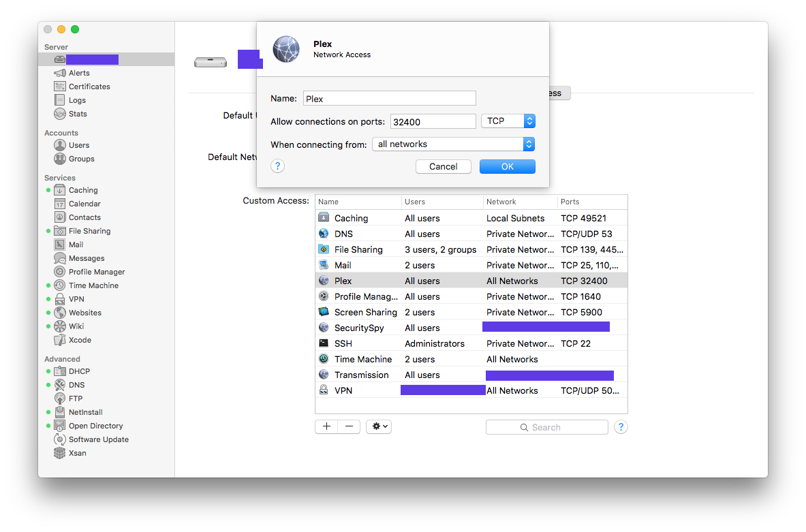Viewport: 806px width, 532px height.
Task: Open the Websites service
Action: [x=84, y=313]
